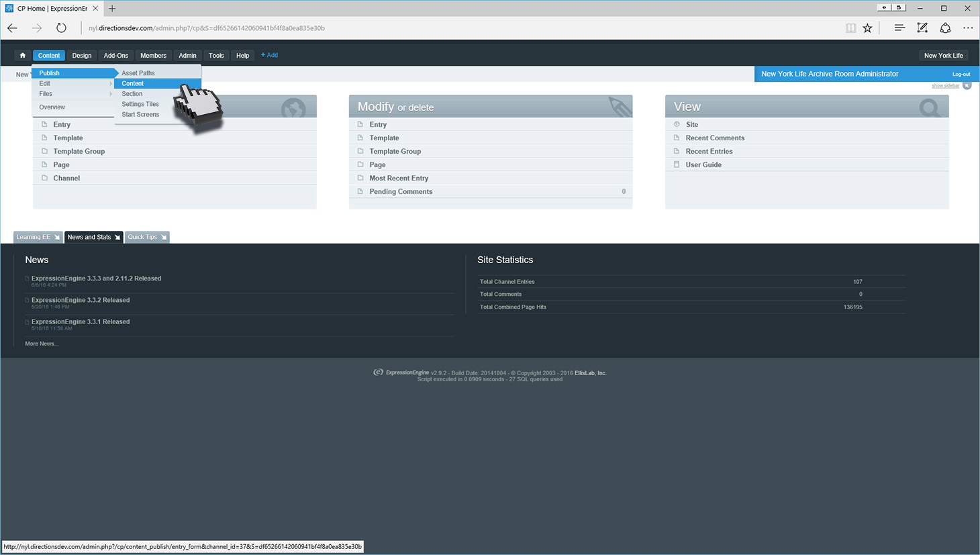
Task: Collapse the Learning EE panel tab
Action: 38,237
